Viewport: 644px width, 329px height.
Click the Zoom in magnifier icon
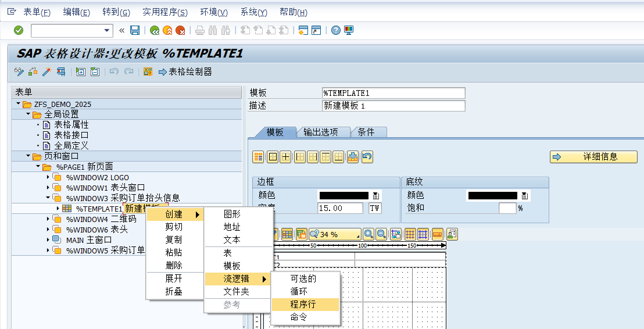point(368,234)
